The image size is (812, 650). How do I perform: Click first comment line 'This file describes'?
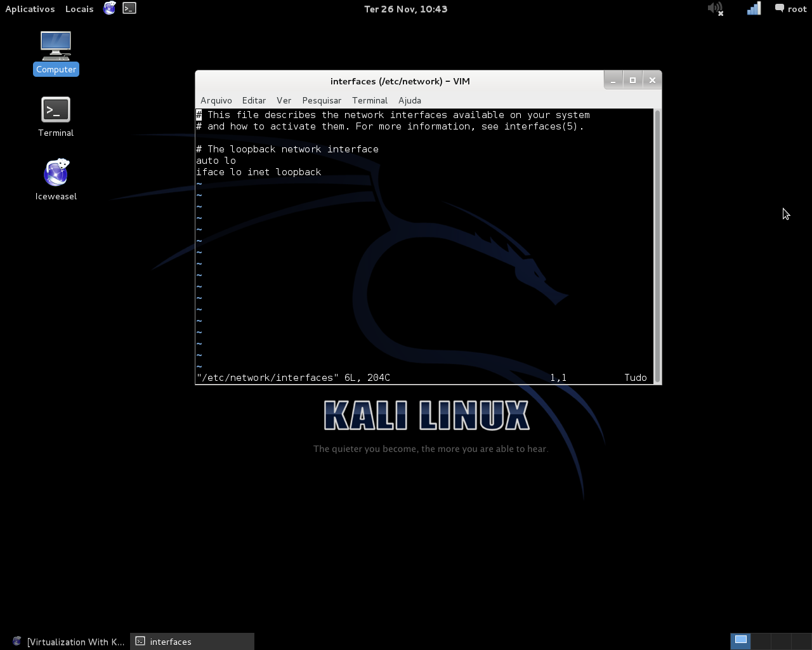[x=393, y=115]
